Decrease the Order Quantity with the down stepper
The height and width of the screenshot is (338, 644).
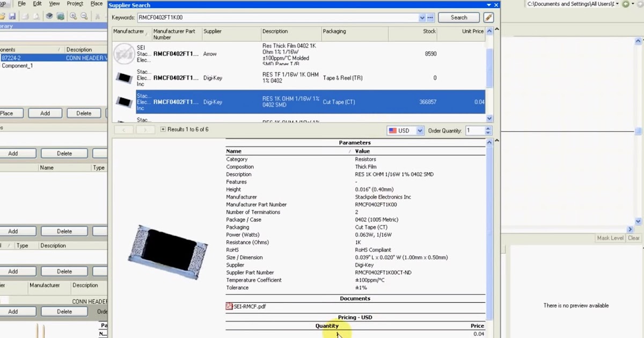point(488,133)
